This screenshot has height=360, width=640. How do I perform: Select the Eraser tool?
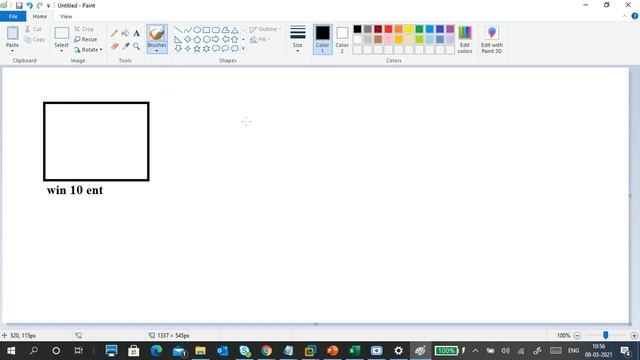114,47
